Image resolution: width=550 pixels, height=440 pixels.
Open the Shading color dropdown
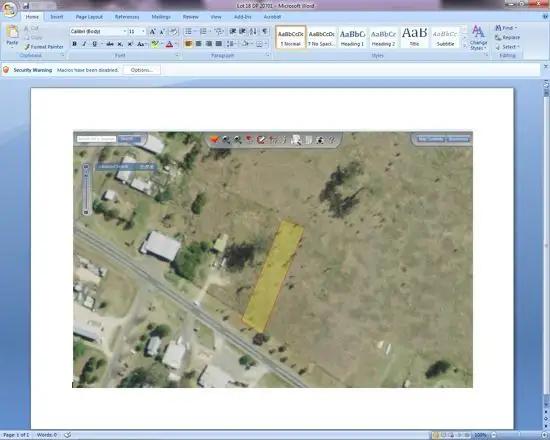click(252, 44)
